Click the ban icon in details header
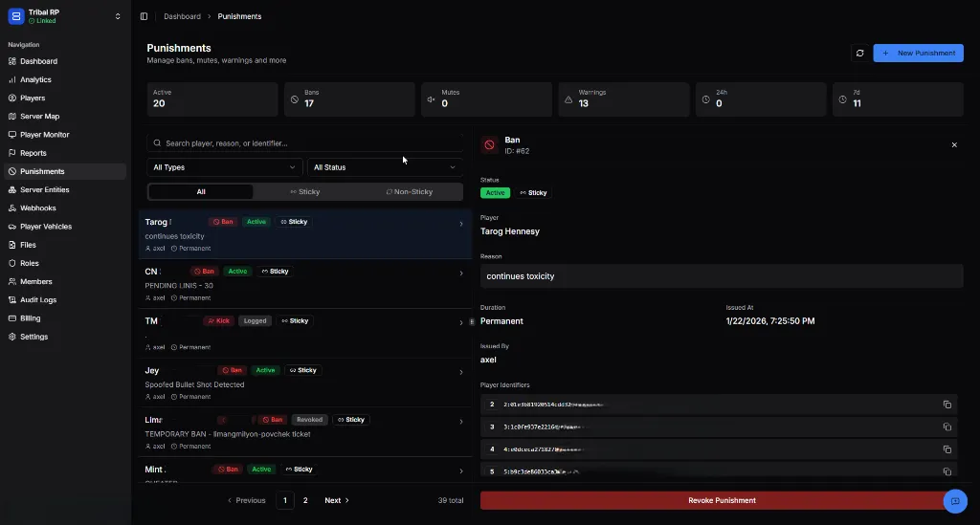 click(x=489, y=144)
